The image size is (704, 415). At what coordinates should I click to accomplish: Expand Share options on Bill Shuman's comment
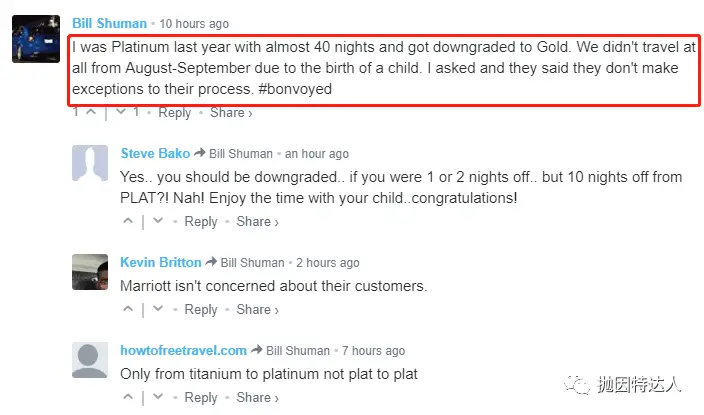click(x=231, y=113)
